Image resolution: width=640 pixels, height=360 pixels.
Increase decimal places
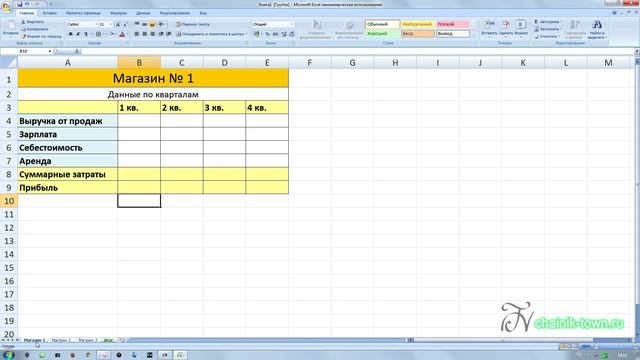[x=284, y=34]
